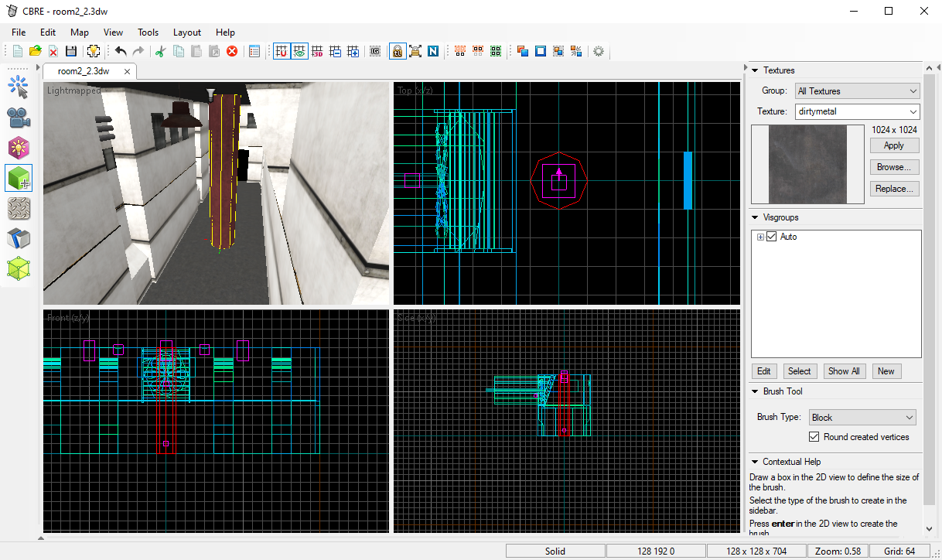Image resolution: width=942 pixels, height=560 pixels.
Task: Click the Undo arrow icon
Action: tap(121, 51)
